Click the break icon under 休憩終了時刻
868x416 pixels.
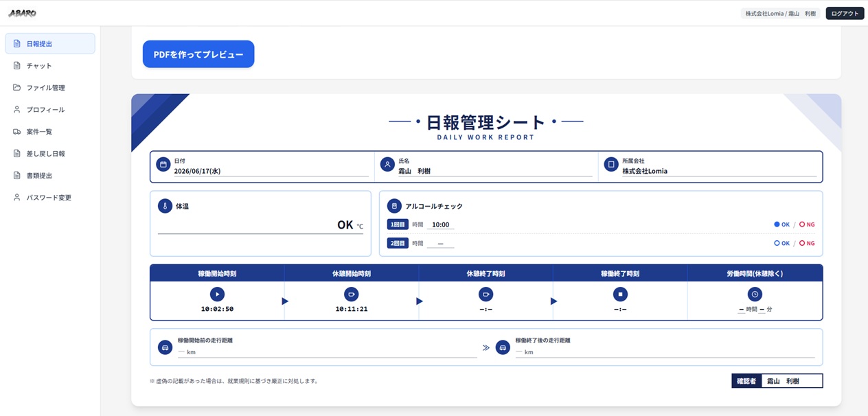click(x=486, y=294)
